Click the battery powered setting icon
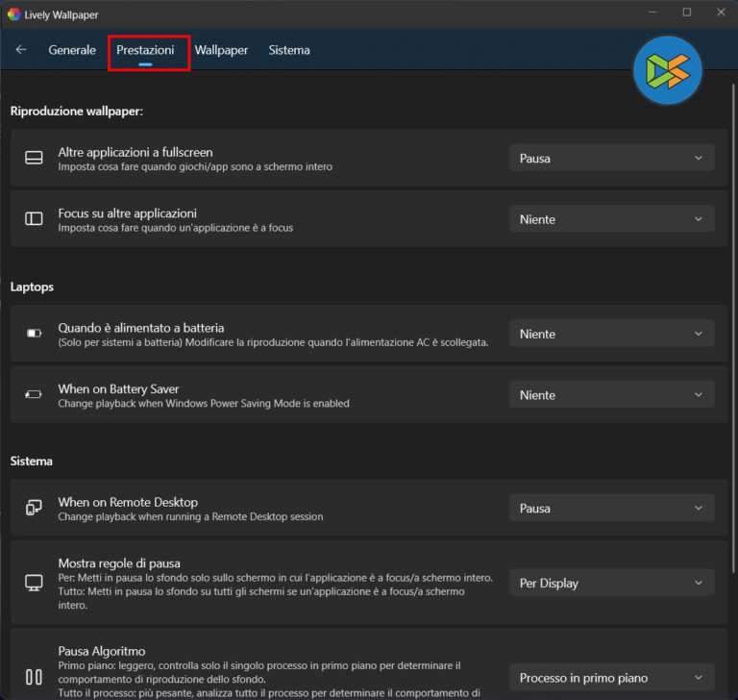 [34, 334]
